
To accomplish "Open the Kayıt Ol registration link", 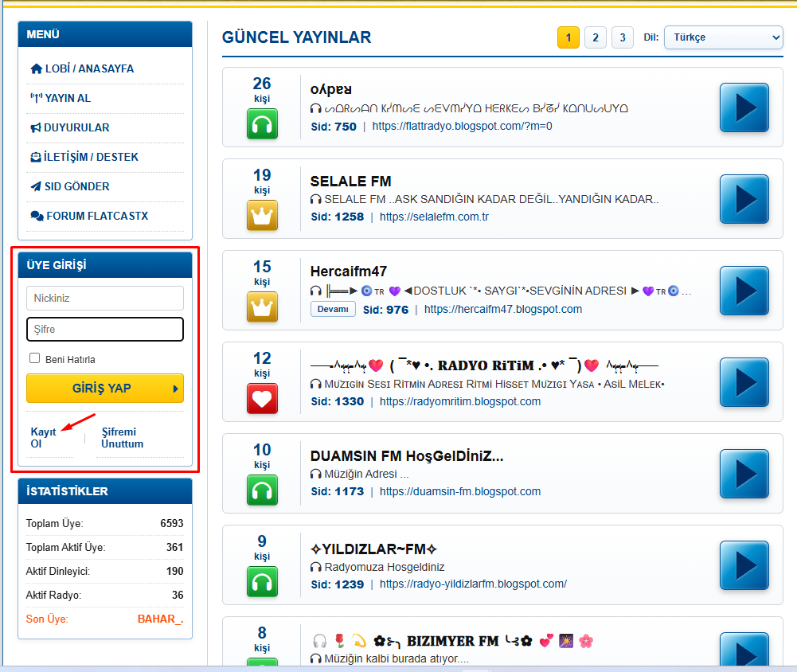I will (x=43, y=438).
